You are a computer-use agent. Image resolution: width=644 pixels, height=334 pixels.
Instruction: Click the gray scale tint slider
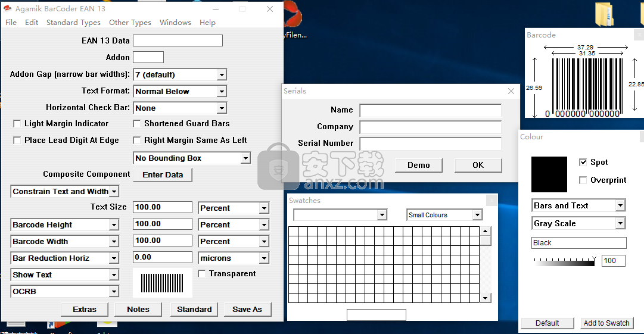click(x=565, y=262)
